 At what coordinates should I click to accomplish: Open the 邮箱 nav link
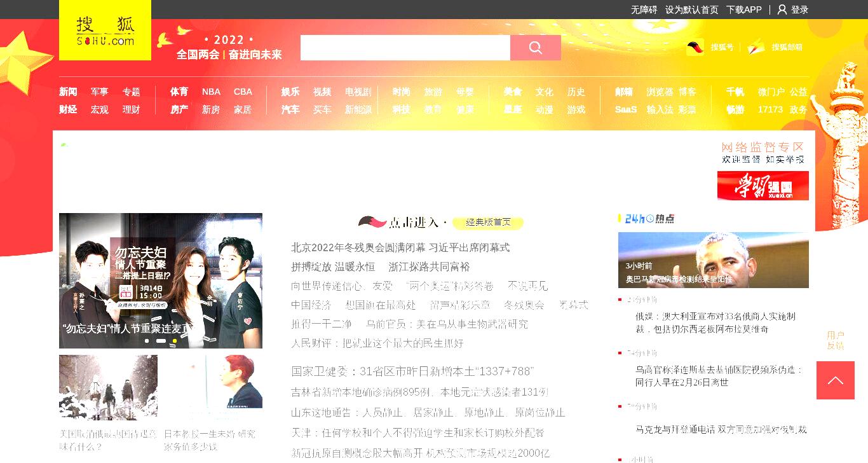tap(624, 92)
